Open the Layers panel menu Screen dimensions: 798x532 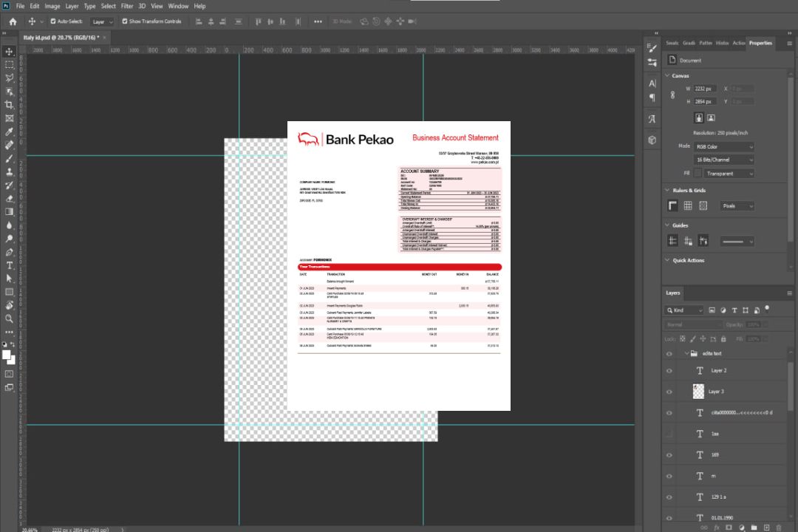789,293
